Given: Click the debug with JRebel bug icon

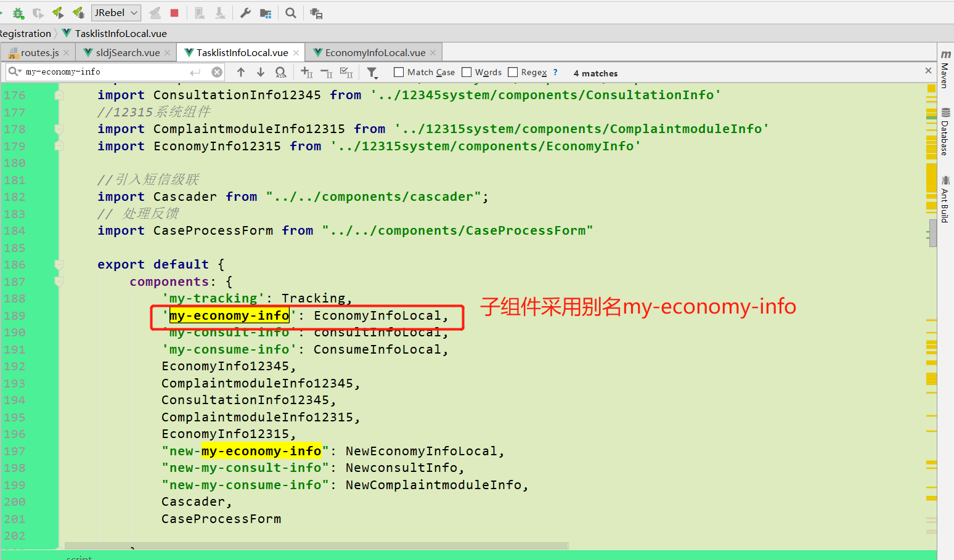Looking at the screenshot, I should pos(77,12).
